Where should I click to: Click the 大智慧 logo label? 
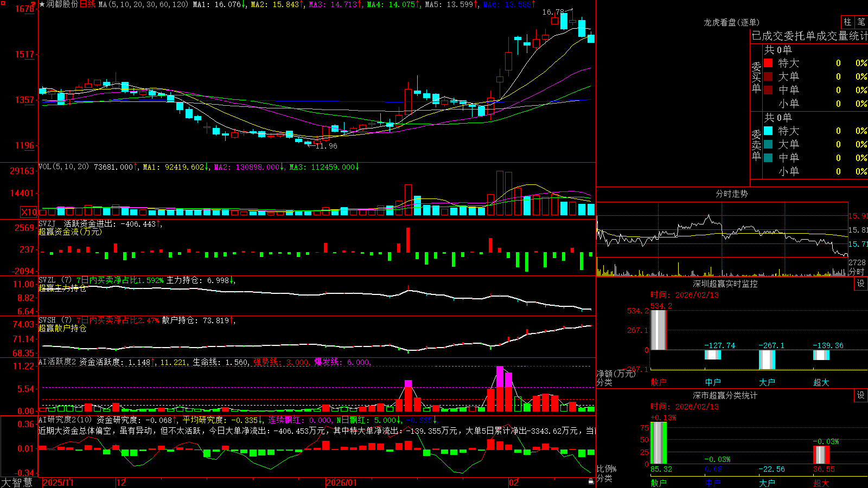click(x=17, y=482)
